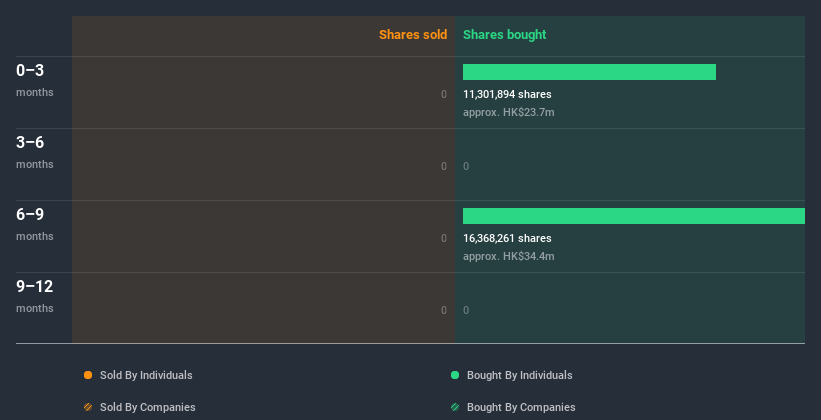The width and height of the screenshot is (821, 420).
Task: Click the Bought By Companies legend label
Action: click(521, 407)
